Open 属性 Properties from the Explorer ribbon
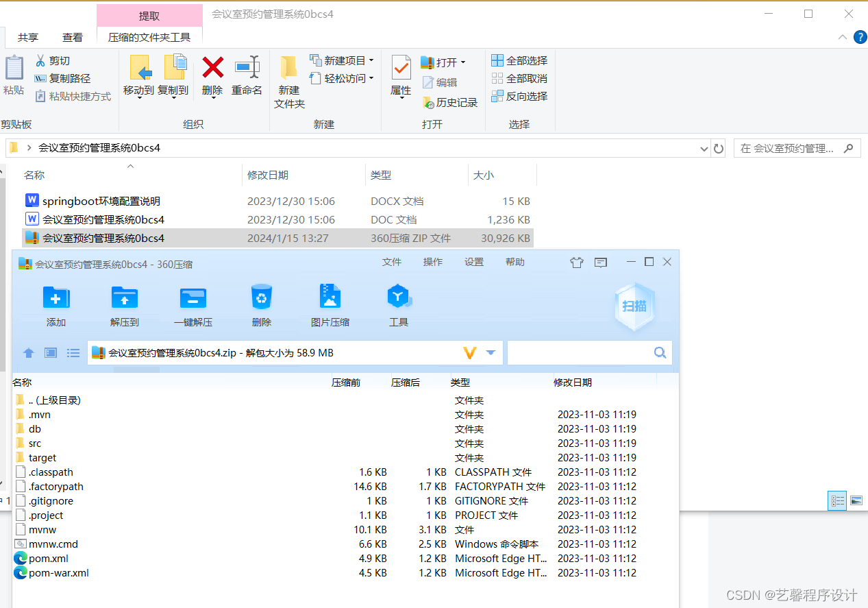This screenshot has height=608, width=868. point(400,75)
